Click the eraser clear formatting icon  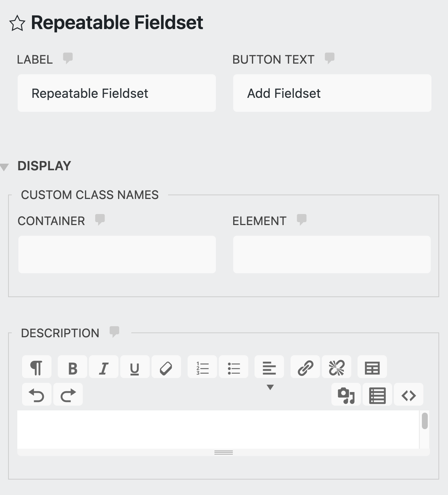point(166,367)
